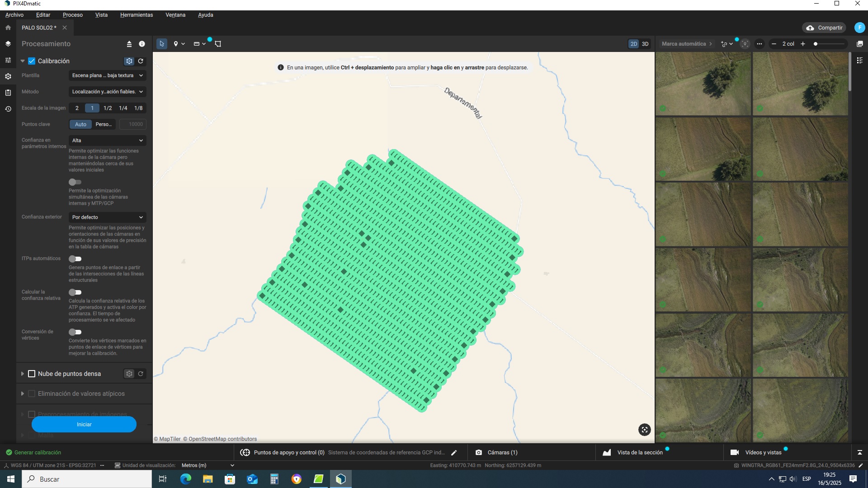Viewport: 868px width, 488px height.
Task: Switch to the 3D view
Action: (645, 44)
